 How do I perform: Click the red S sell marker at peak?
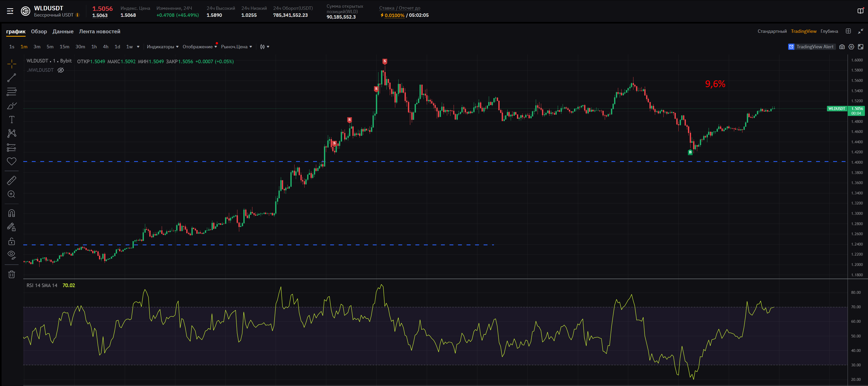(x=384, y=61)
